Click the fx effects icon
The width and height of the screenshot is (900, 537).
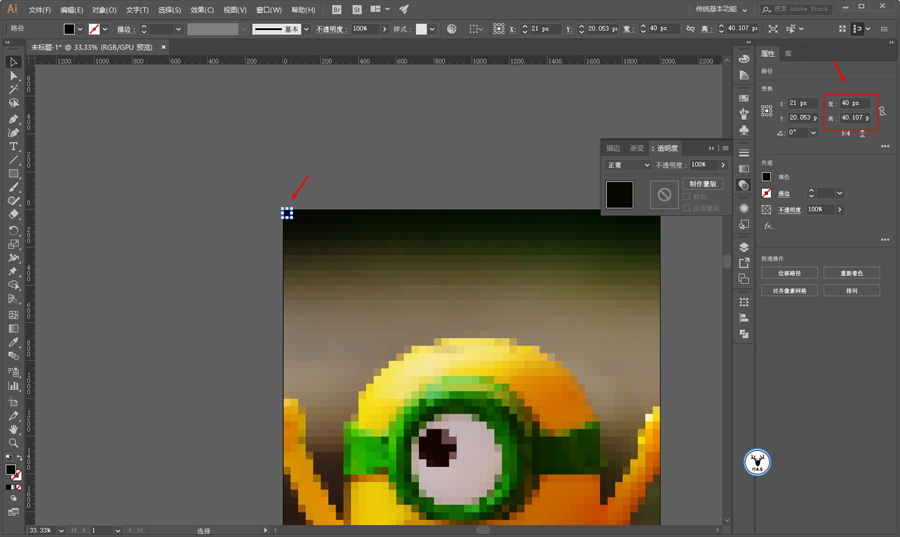pyautogui.click(x=766, y=226)
